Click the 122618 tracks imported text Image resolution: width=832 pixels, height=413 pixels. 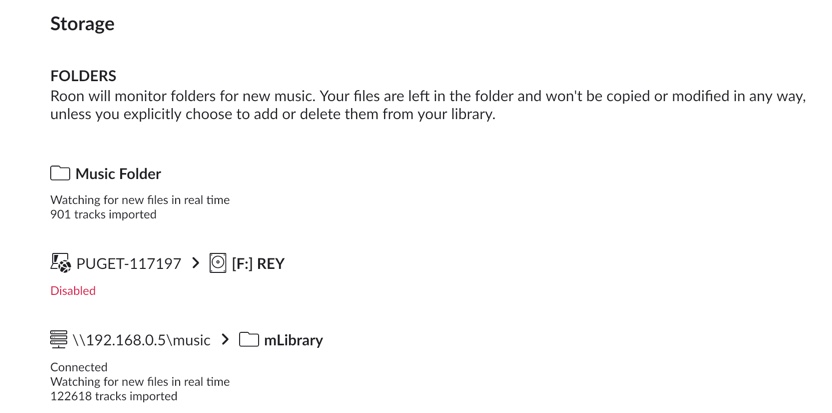coord(114,396)
